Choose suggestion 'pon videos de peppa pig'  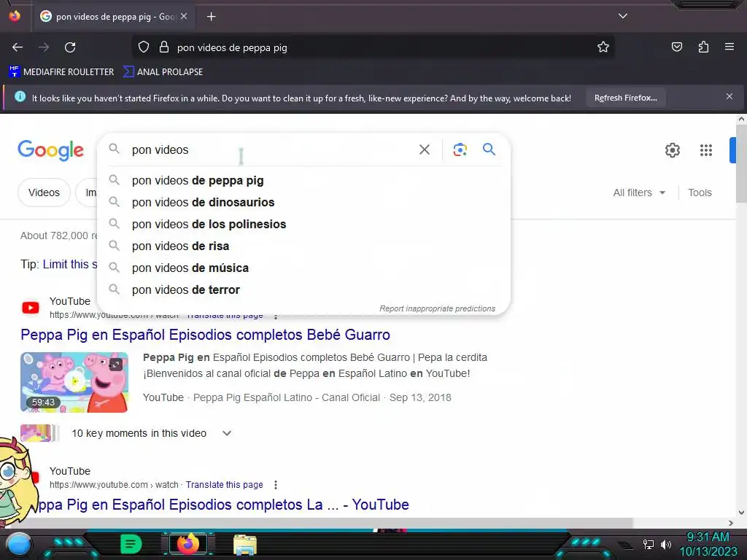pos(304,181)
